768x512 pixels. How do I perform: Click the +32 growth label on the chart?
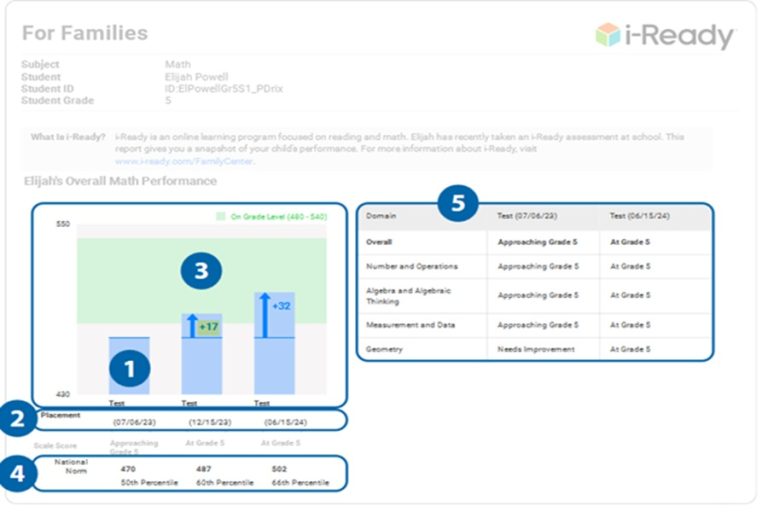pos(281,306)
